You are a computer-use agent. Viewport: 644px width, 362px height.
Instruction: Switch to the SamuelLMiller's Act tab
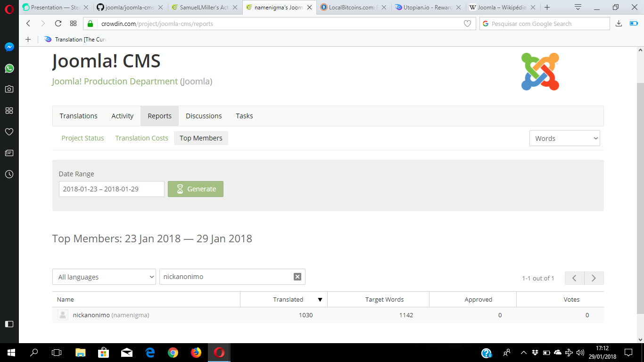coord(205,7)
